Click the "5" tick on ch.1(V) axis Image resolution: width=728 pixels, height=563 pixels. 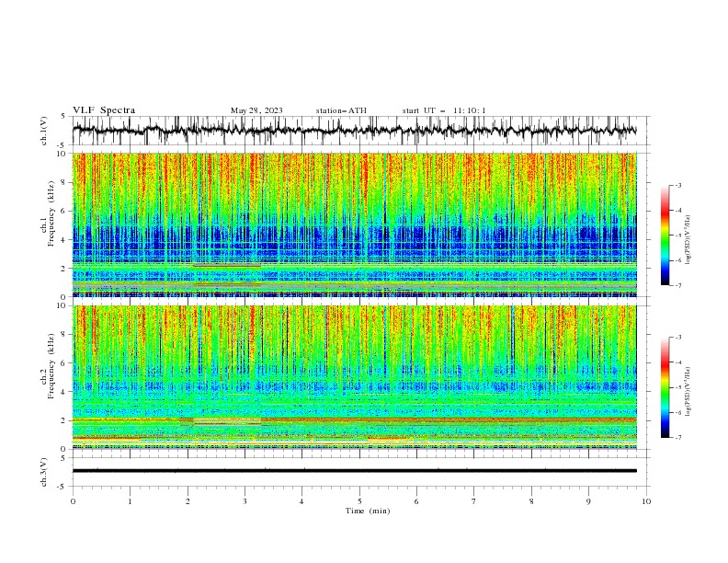(x=65, y=117)
